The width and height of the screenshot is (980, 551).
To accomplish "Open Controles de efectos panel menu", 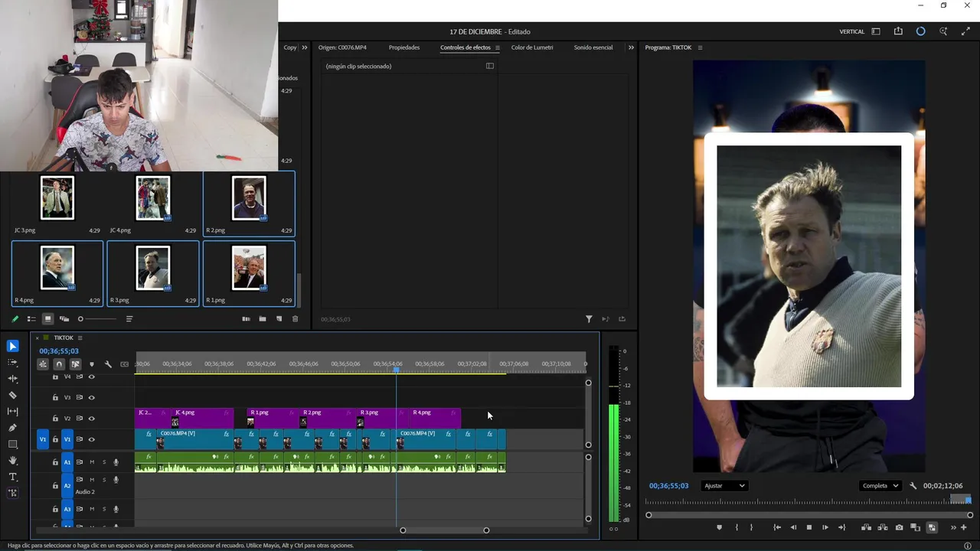I will coord(497,47).
